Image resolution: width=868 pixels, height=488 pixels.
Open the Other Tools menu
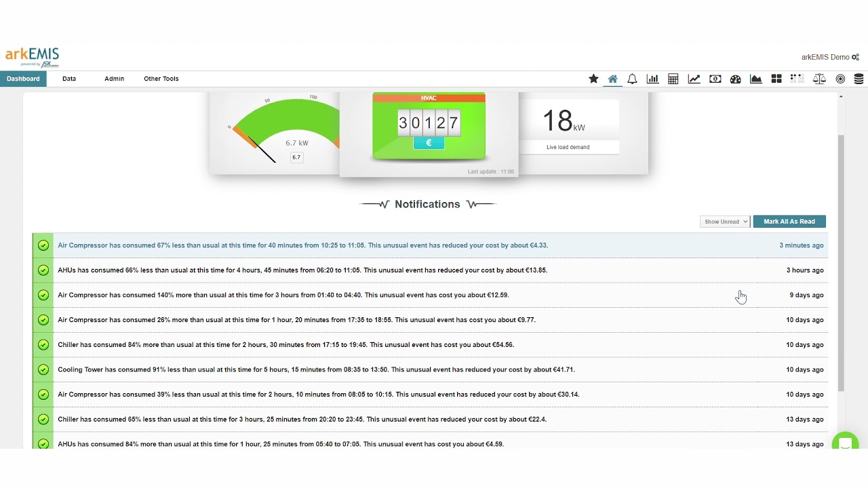coord(161,79)
